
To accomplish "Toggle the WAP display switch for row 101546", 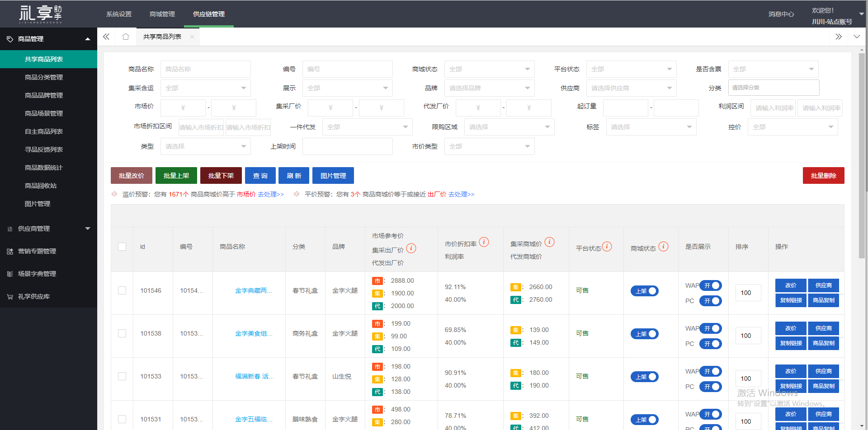I will [711, 285].
